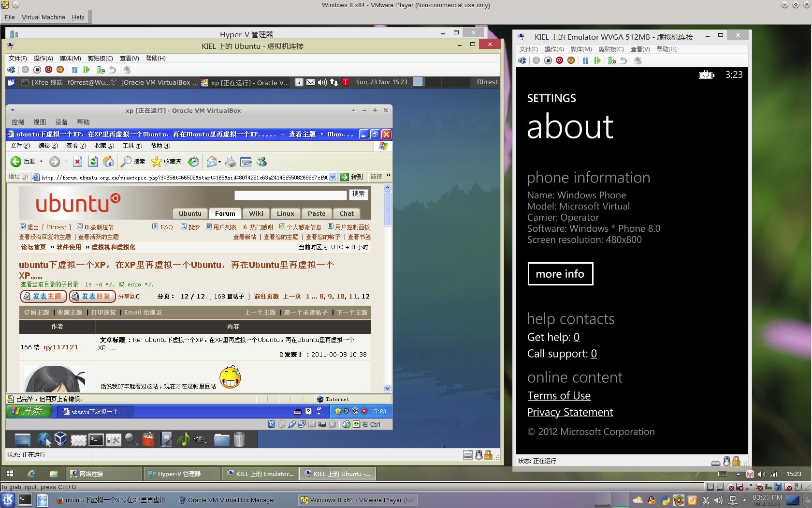Click IE History icon
The width and height of the screenshot is (812, 508).
pyautogui.click(x=193, y=162)
